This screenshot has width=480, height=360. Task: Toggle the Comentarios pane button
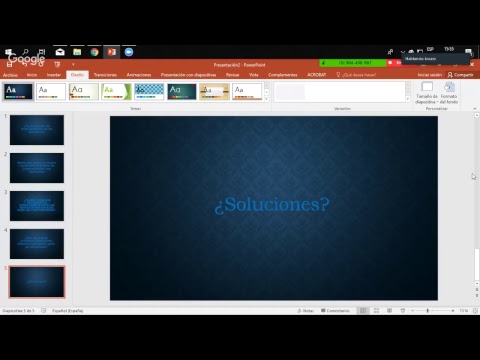point(335,311)
